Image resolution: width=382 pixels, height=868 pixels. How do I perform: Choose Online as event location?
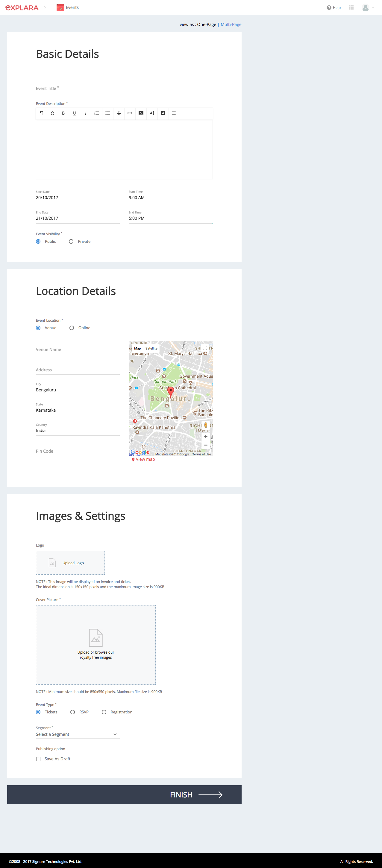pos(72,328)
